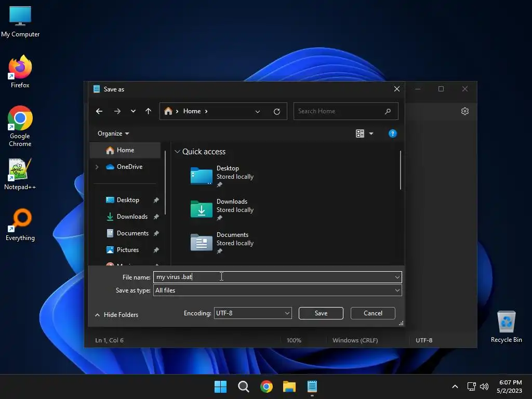532x399 pixels.
Task: Open the Desktop folder in Quick access
Action: pyautogui.click(x=222, y=176)
